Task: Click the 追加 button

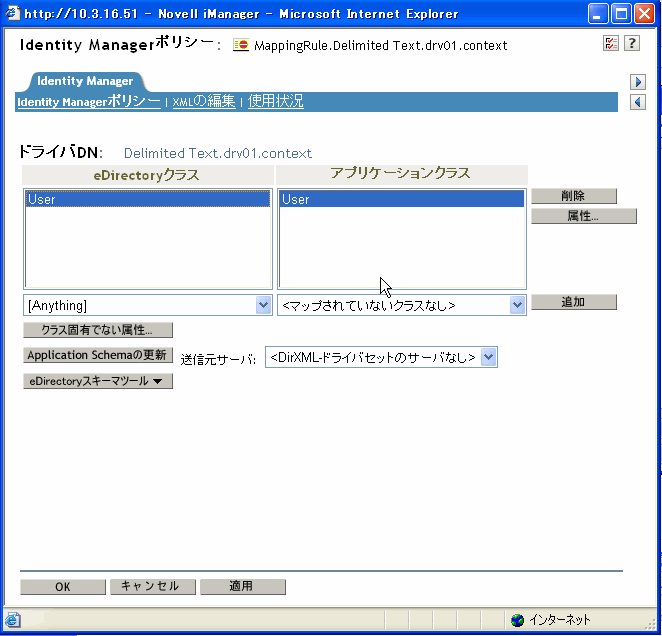Action: [573, 302]
